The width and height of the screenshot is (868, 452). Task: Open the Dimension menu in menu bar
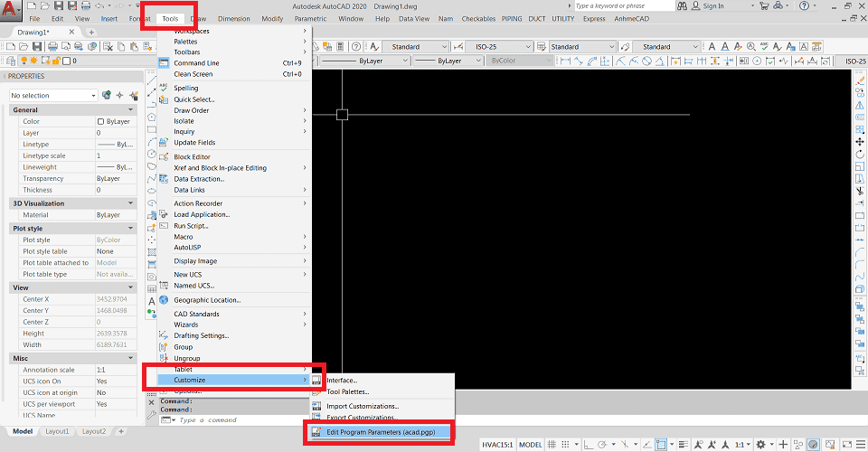click(233, 19)
